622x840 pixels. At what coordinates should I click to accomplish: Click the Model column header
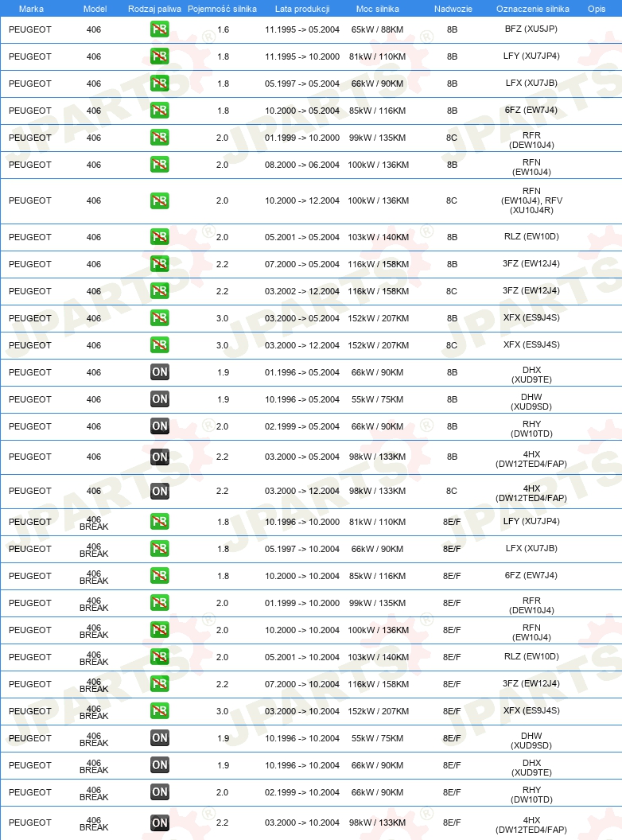pos(95,9)
